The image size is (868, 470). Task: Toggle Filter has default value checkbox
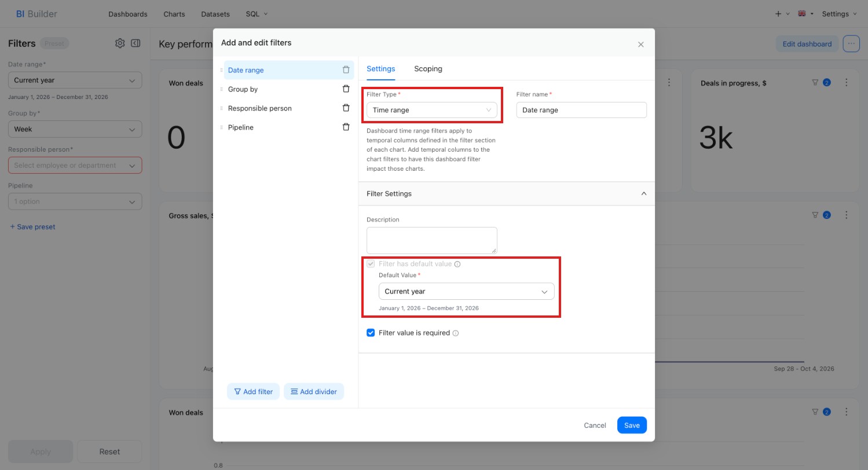(x=371, y=264)
